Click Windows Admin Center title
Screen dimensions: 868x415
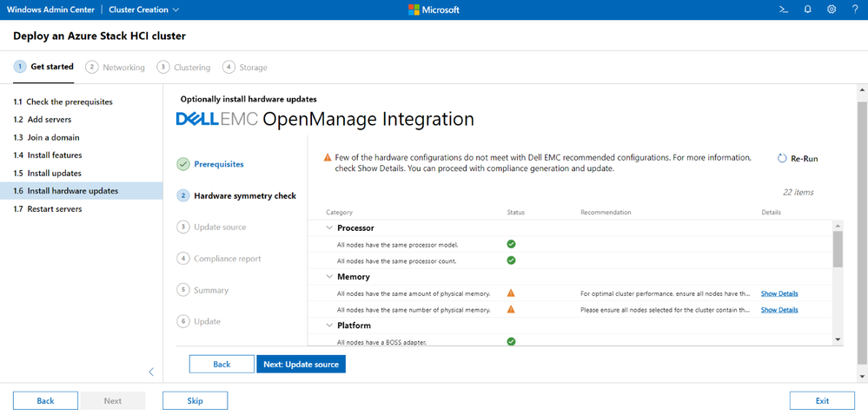pyautogui.click(x=50, y=10)
